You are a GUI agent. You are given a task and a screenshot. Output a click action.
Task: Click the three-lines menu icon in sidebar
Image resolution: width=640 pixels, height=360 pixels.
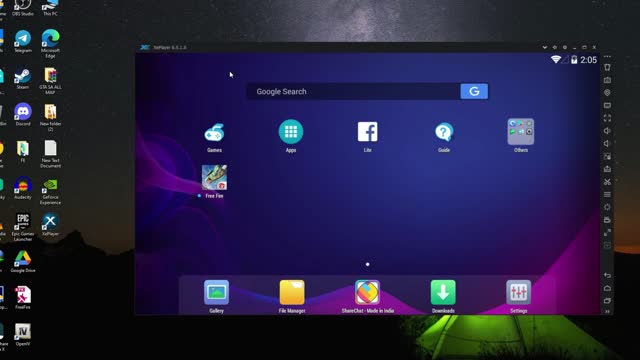607,194
